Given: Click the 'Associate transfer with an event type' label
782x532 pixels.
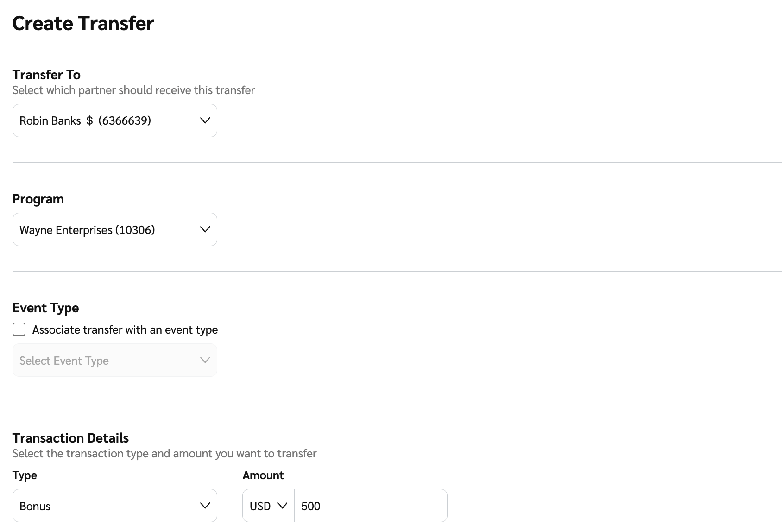Looking at the screenshot, I should [x=125, y=330].
